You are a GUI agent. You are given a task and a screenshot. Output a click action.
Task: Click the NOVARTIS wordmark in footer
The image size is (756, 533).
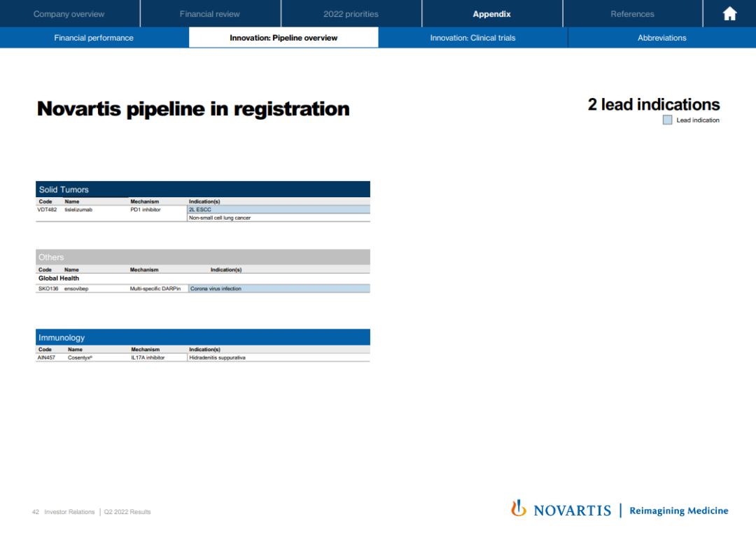pos(573,511)
